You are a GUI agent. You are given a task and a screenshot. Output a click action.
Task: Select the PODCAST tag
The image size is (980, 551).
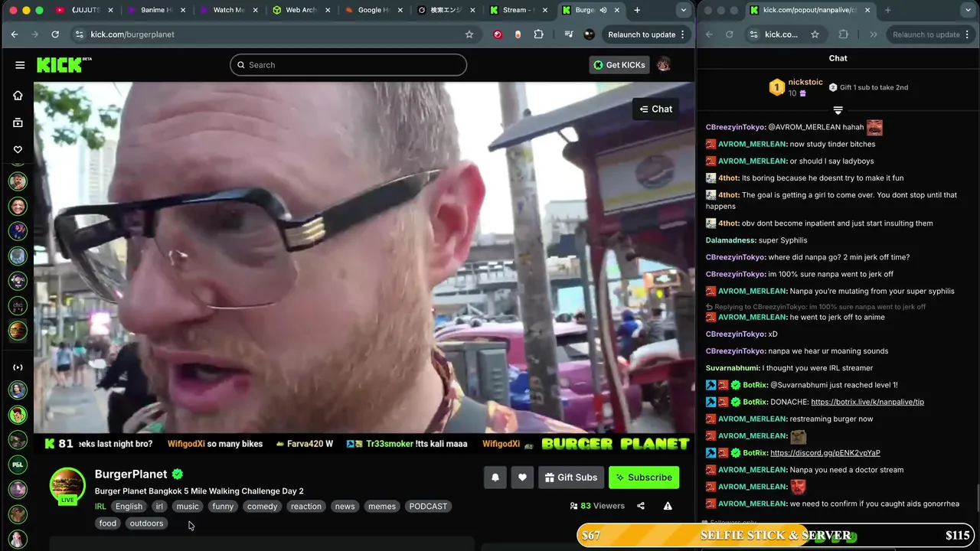(428, 507)
